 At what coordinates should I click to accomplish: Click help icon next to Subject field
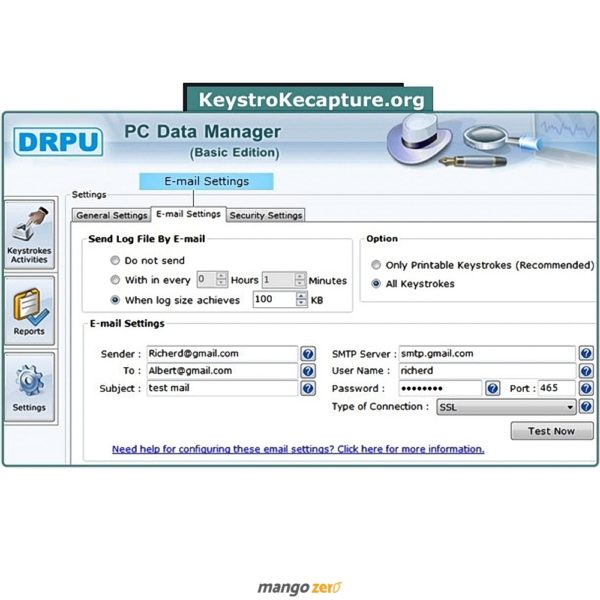coord(308,388)
